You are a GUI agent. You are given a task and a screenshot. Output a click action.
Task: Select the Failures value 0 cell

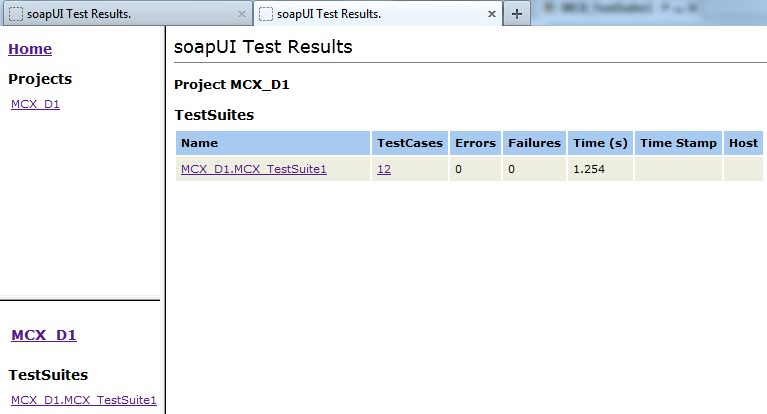click(534, 169)
